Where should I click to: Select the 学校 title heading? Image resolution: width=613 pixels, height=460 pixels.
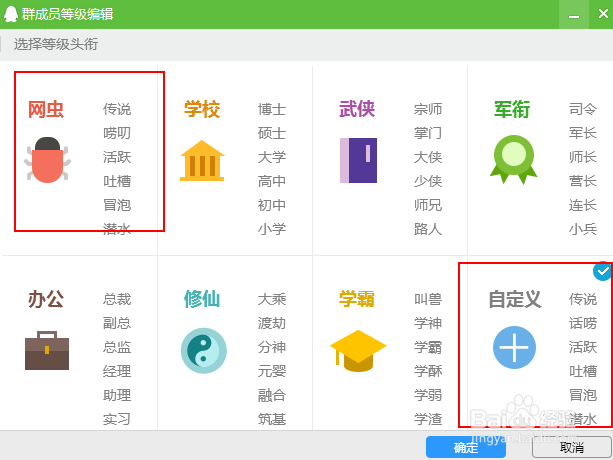pos(202,109)
